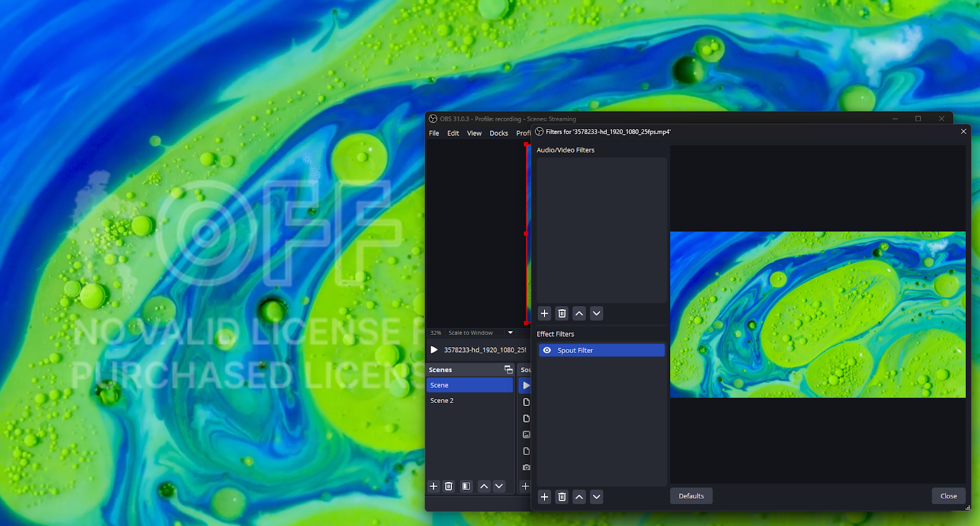The width and height of the screenshot is (980, 526).
Task: Click the Defaults button
Action: point(691,496)
